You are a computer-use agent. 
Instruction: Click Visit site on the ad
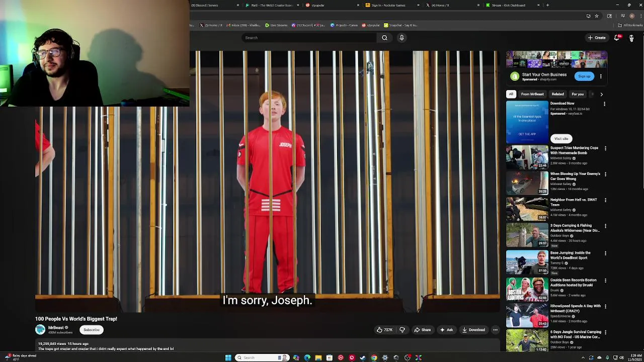pyautogui.click(x=561, y=138)
